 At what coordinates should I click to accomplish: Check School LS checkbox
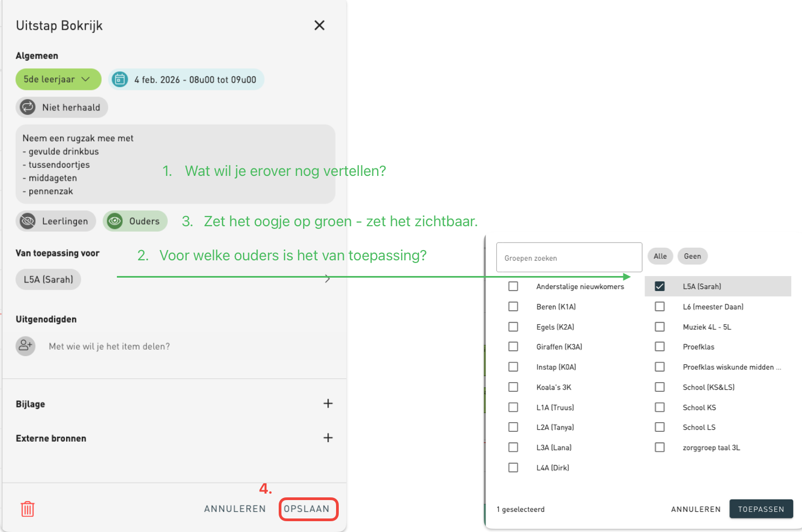coord(660,427)
